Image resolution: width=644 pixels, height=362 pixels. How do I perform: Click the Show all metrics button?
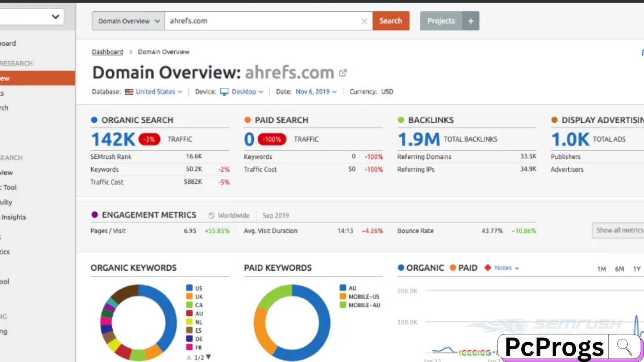619,230
